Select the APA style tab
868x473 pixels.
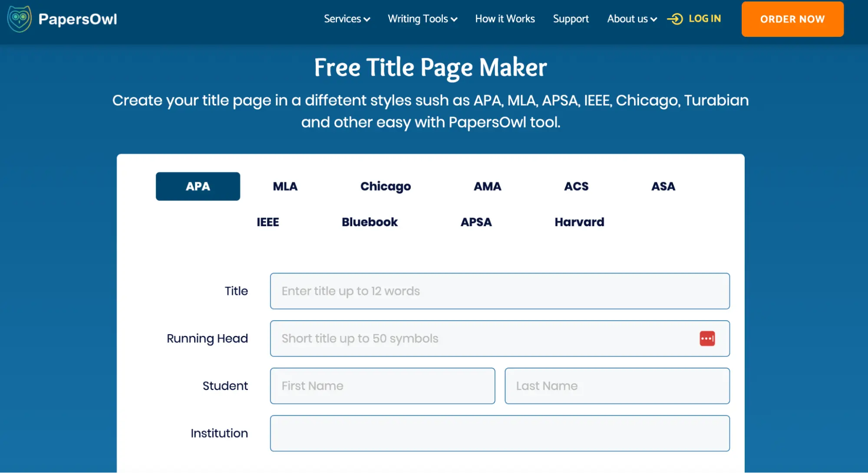click(198, 186)
